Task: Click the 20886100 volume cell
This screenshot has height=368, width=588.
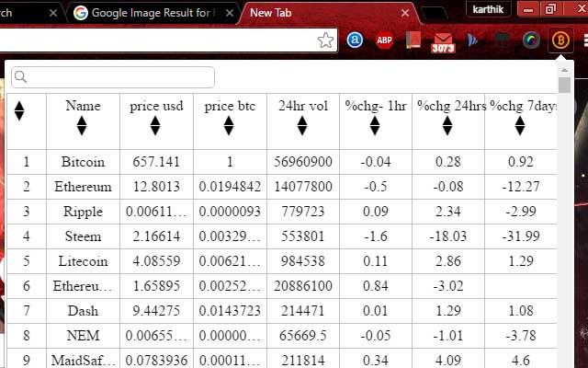Action: pyautogui.click(x=303, y=286)
